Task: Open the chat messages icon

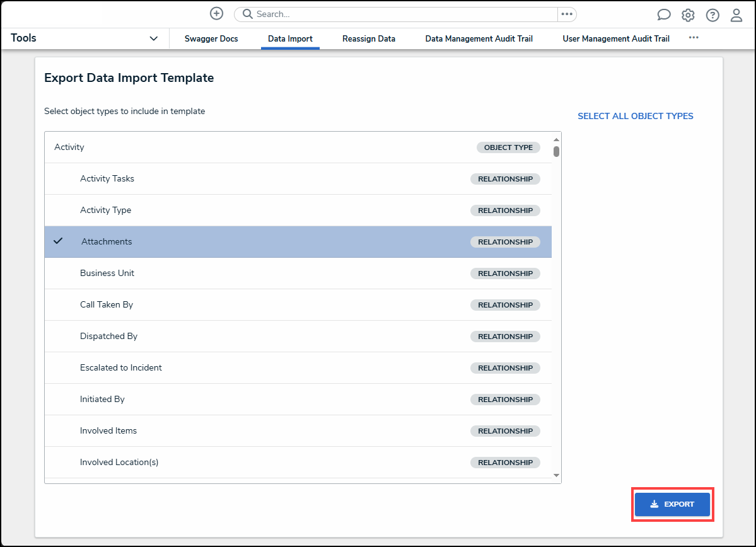Action: (663, 14)
